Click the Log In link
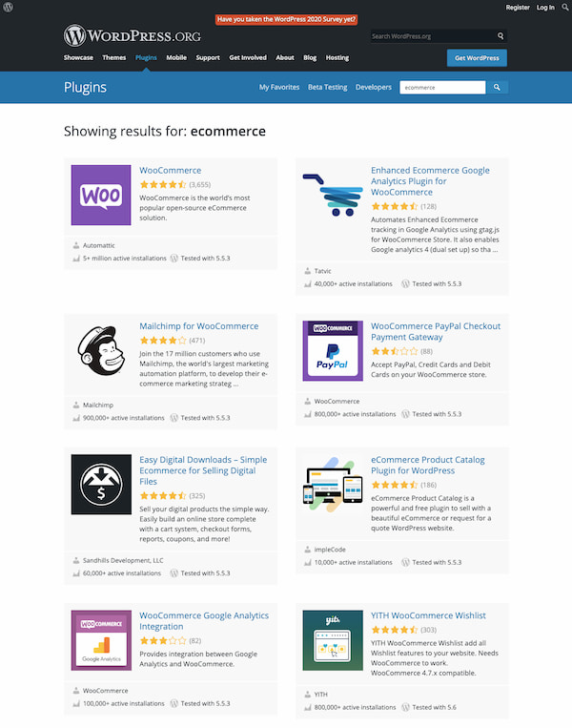This screenshot has height=728, width=572. point(545,7)
